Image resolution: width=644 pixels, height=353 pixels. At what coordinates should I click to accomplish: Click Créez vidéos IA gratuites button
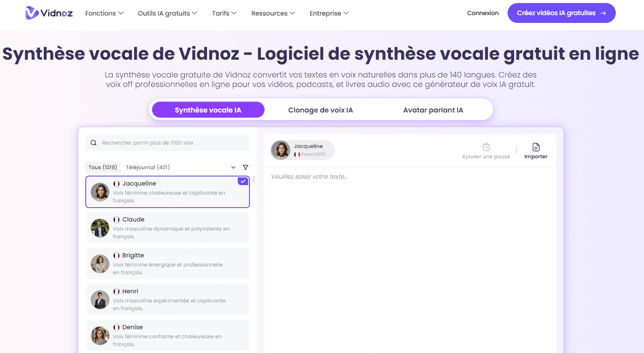pos(561,13)
